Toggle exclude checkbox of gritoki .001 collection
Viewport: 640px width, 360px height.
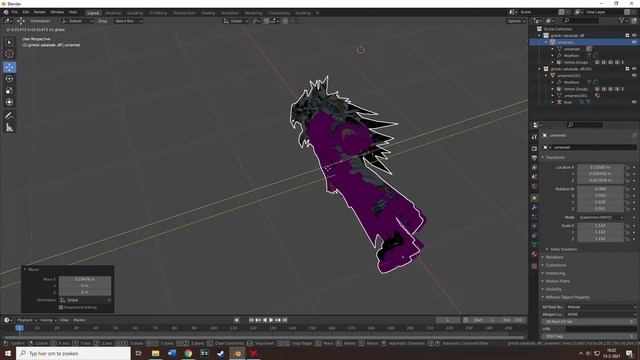pos(627,69)
